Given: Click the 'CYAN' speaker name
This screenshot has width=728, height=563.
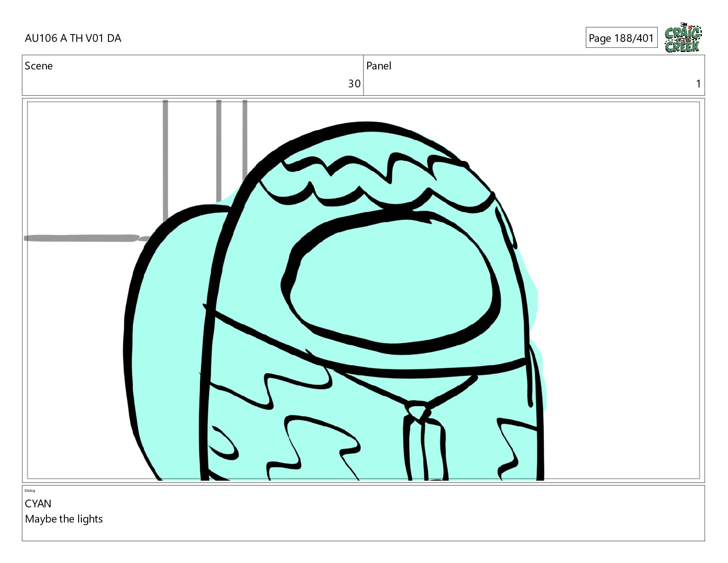Looking at the screenshot, I should 38,504.
